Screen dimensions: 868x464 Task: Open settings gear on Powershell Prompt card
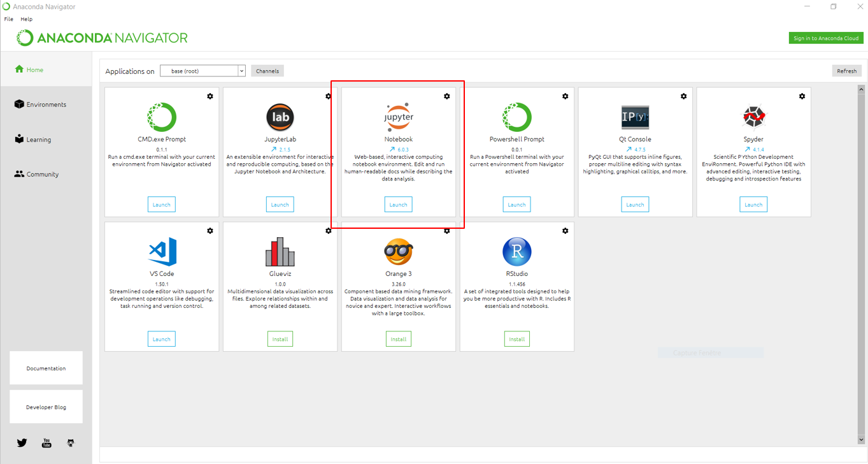click(566, 96)
